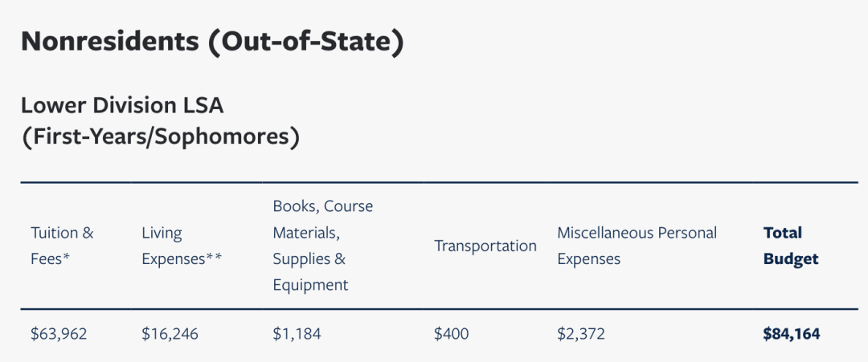The width and height of the screenshot is (868, 362).
Task: Click the Books, Course Materials column header
Action: point(322,246)
